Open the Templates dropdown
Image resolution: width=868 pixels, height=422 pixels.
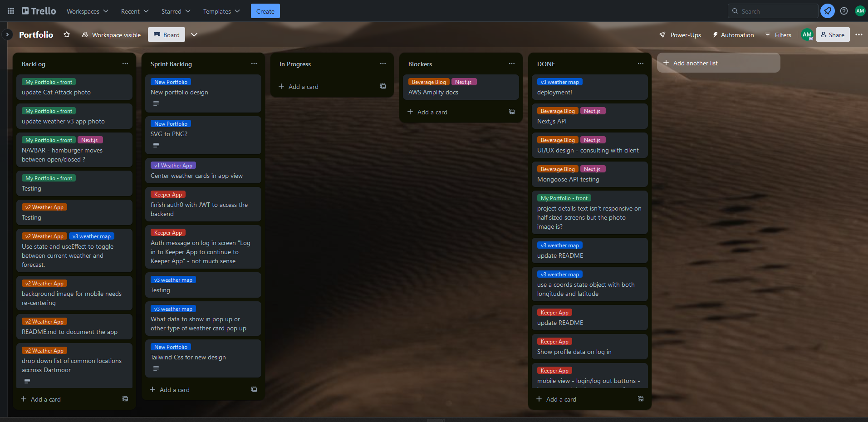pos(221,11)
